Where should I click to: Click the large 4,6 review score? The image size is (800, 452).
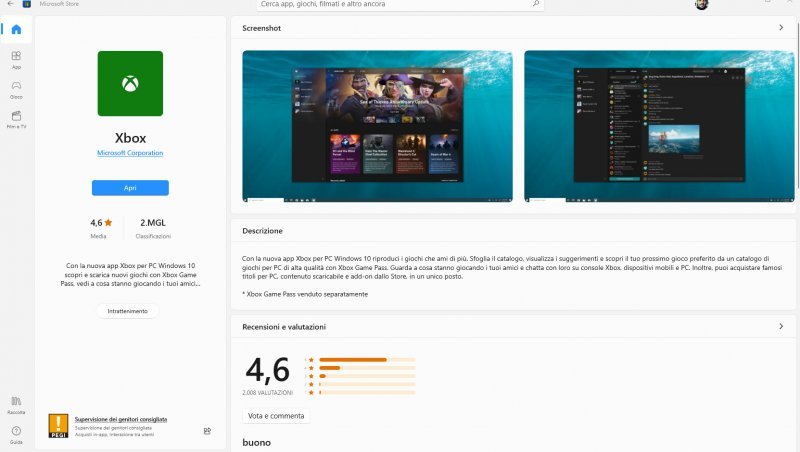pyautogui.click(x=267, y=369)
